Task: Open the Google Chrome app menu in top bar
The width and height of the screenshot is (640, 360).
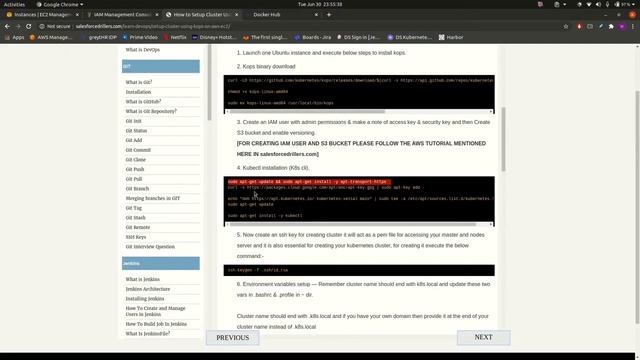Action: tap(60, 4)
